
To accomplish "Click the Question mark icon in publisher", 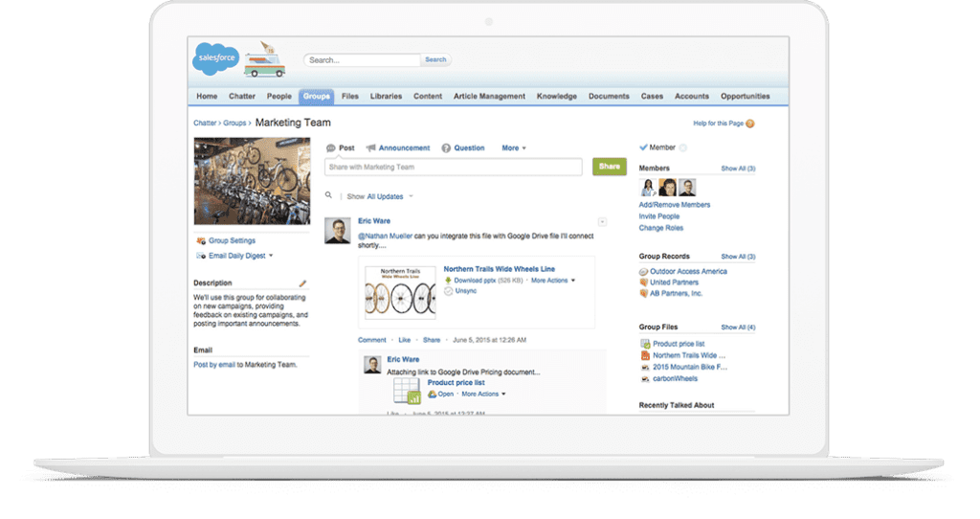I will pyautogui.click(x=446, y=148).
